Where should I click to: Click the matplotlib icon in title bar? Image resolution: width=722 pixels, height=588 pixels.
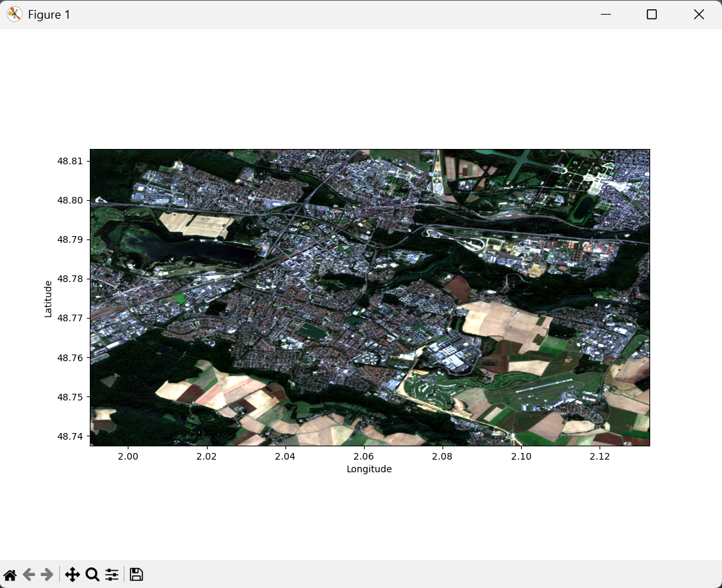14,15
